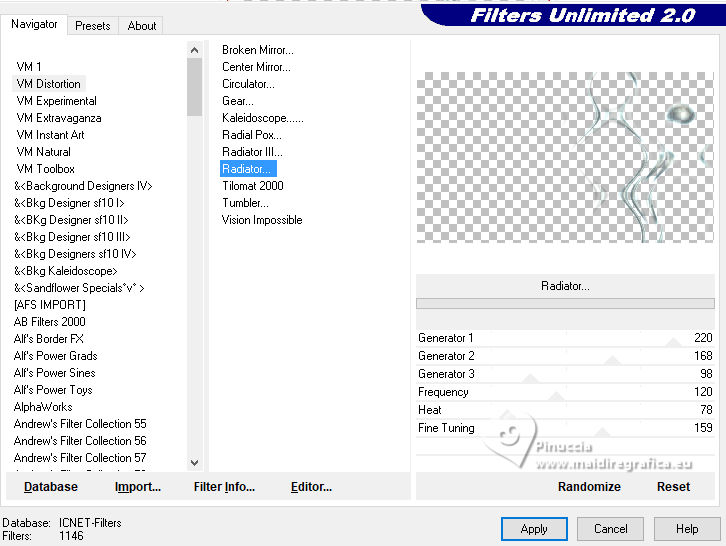
Task: Open the Help button
Action: click(x=687, y=529)
